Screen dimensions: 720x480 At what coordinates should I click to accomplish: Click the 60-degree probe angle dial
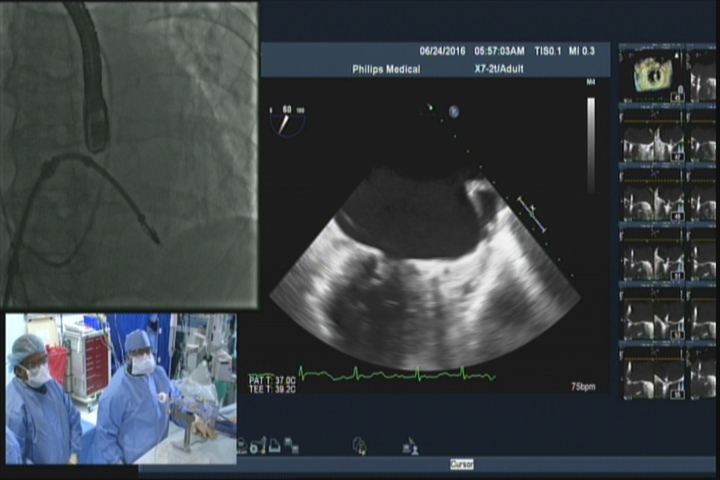[287, 121]
